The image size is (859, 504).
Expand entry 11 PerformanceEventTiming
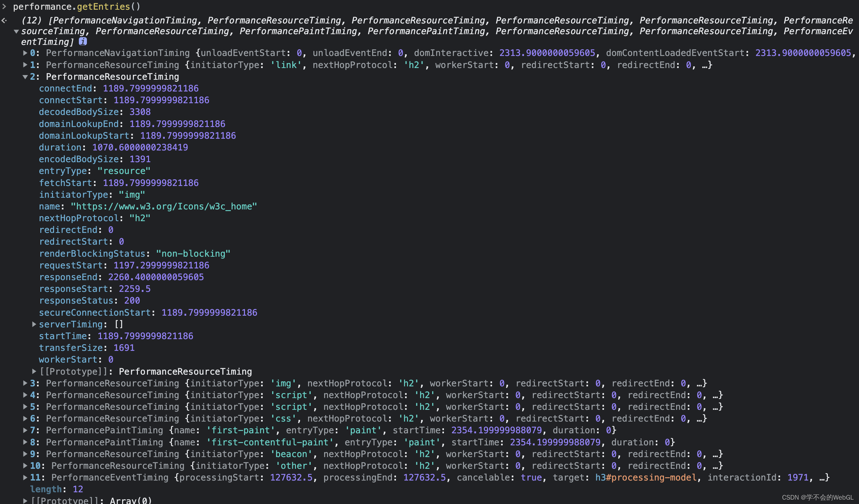(x=25, y=478)
